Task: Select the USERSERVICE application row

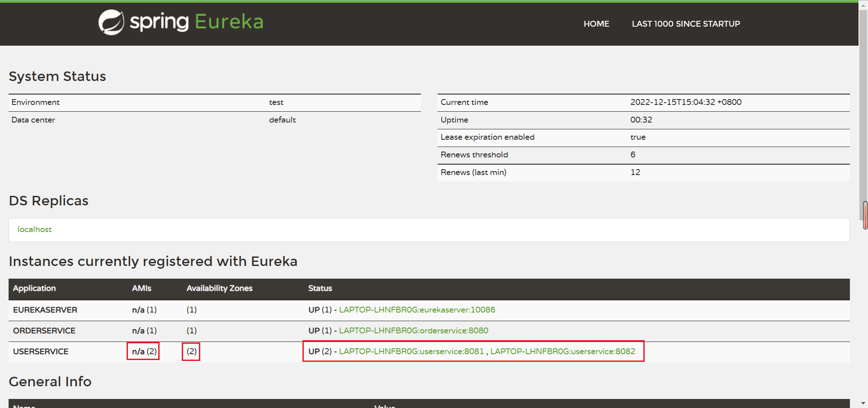Action: click(41, 351)
